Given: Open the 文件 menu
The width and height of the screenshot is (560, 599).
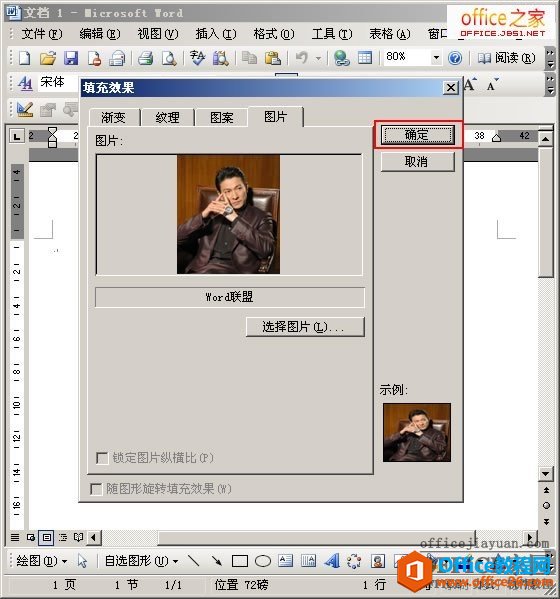Looking at the screenshot, I should click(x=42, y=34).
